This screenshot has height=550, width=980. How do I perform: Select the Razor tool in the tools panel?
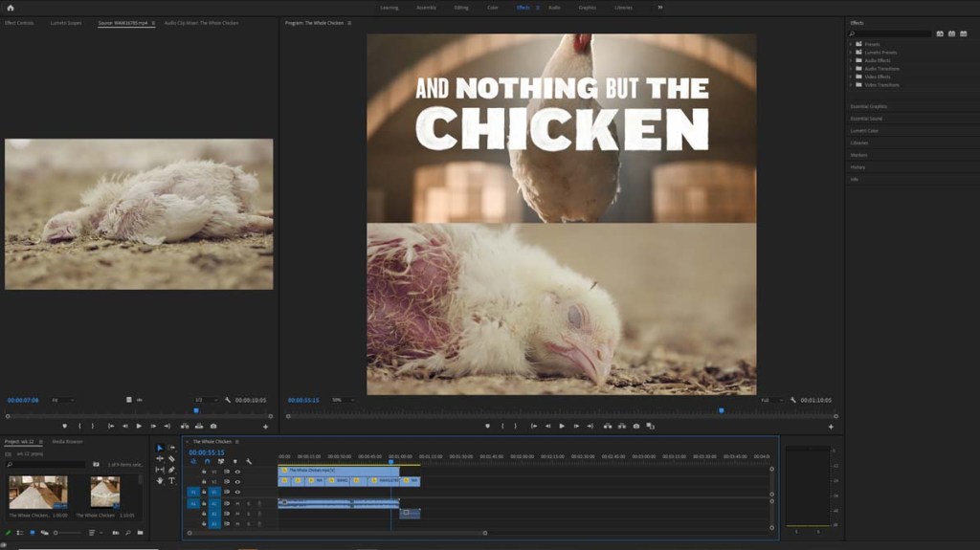[171, 459]
